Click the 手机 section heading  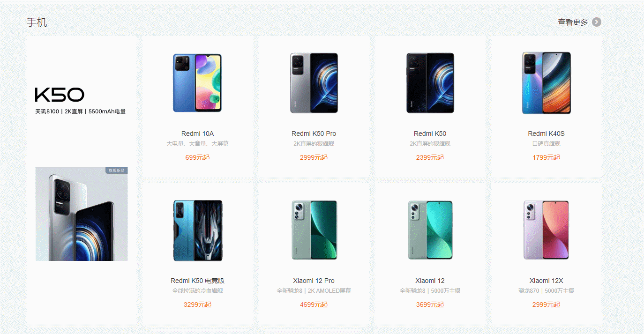(x=37, y=22)
